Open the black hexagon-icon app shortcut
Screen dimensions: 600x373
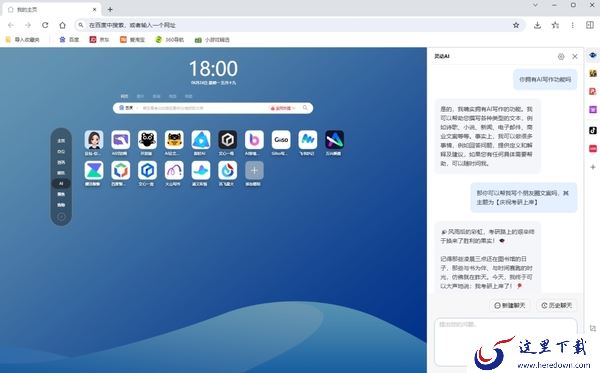(x=228, y=140)
